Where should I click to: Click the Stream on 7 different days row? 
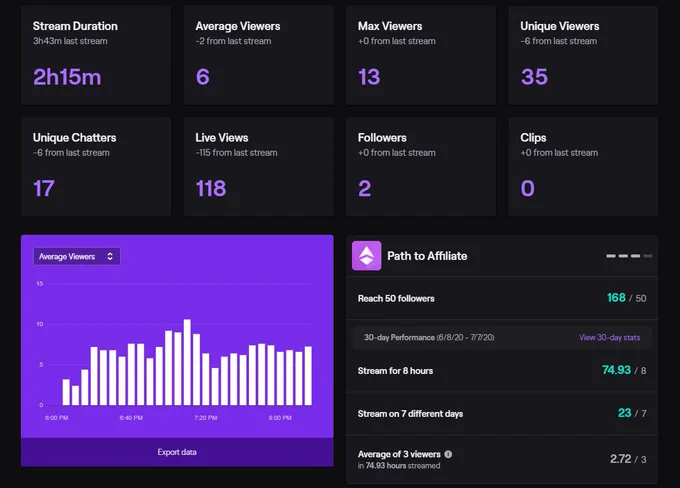click(502, 413)
